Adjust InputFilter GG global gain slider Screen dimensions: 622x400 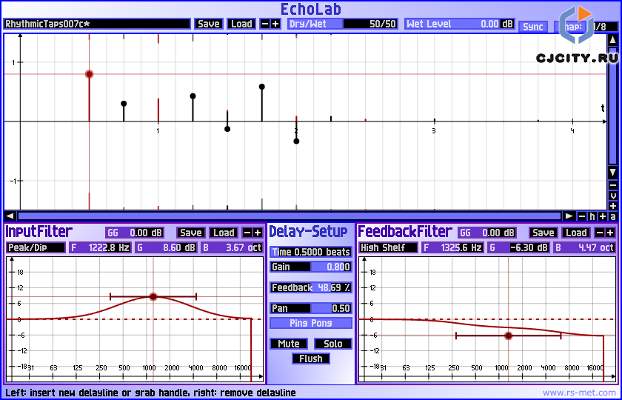(x=134, y=233)
